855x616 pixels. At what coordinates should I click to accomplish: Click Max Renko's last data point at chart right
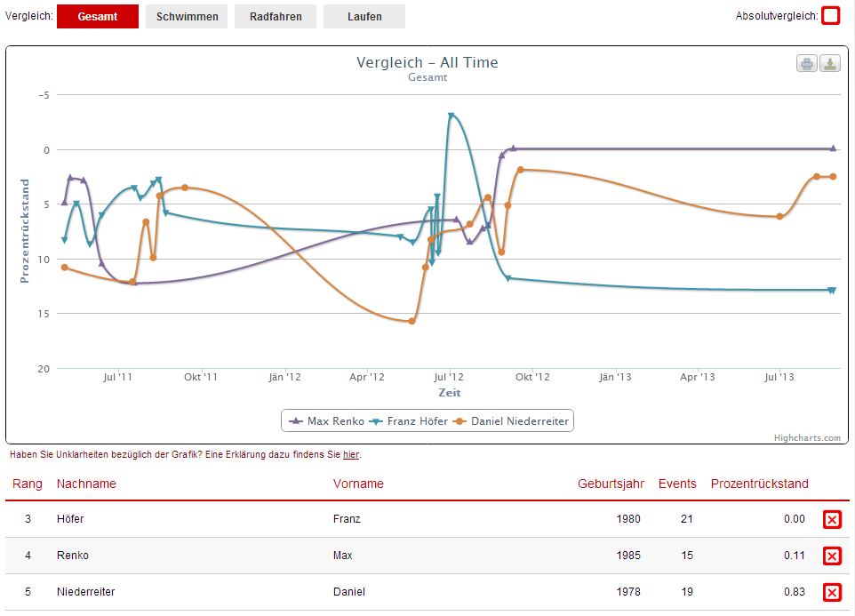pos(833,148)
